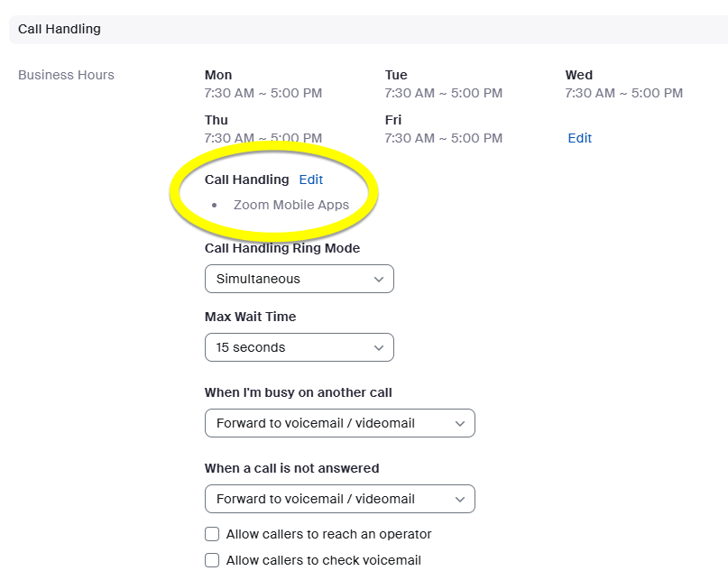Check Allow callers to check voicemail

click(212, 560)
